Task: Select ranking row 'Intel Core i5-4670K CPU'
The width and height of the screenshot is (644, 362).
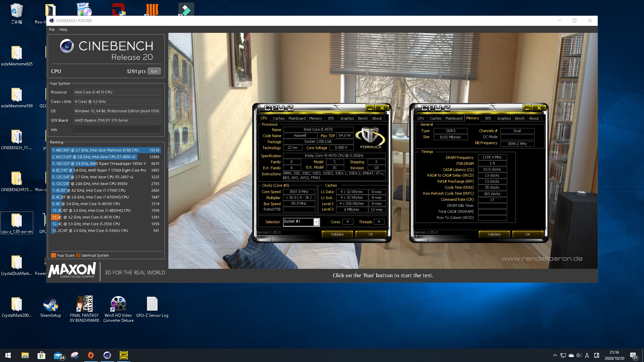Action: pyautogui.click(x=106, y=204)
